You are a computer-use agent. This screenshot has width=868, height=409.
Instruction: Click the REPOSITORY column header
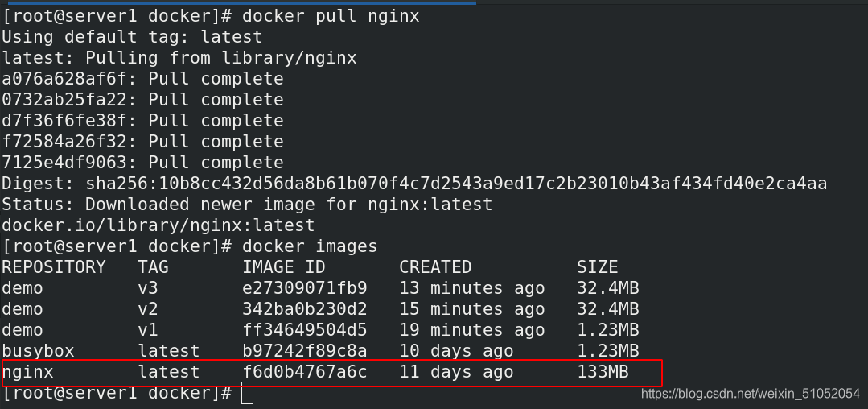coord(54,267)
